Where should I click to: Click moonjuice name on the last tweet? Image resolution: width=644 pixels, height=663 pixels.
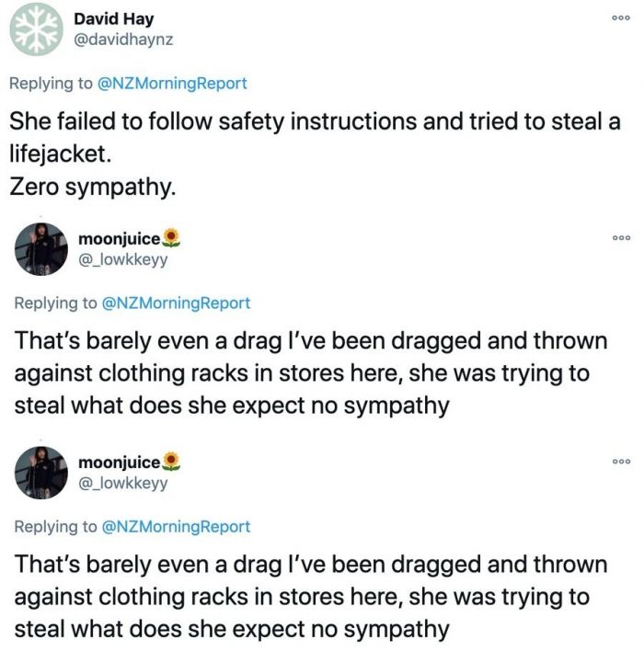click(x=120, y=463)
